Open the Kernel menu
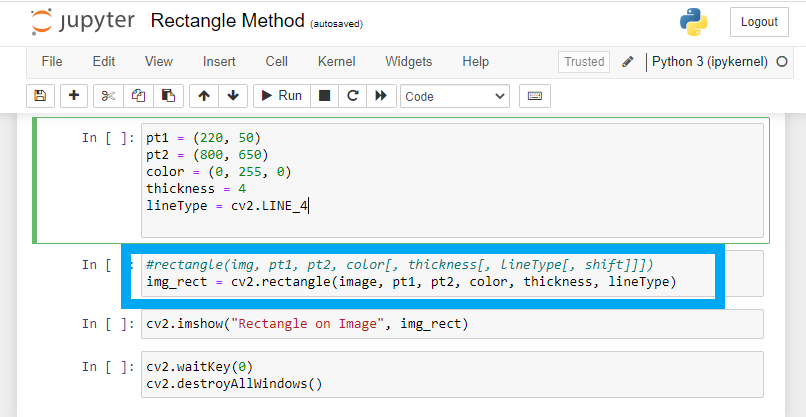The width and height of the screenshot is (806, 417). [337, 62]
